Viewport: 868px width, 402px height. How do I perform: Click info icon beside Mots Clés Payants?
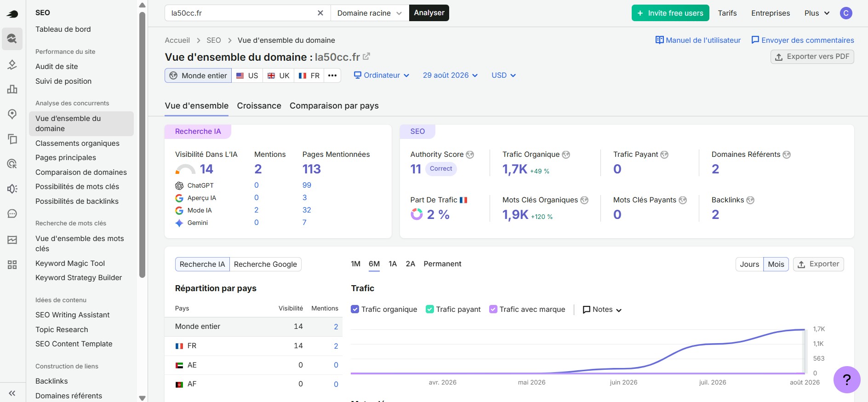pos(683,200)
